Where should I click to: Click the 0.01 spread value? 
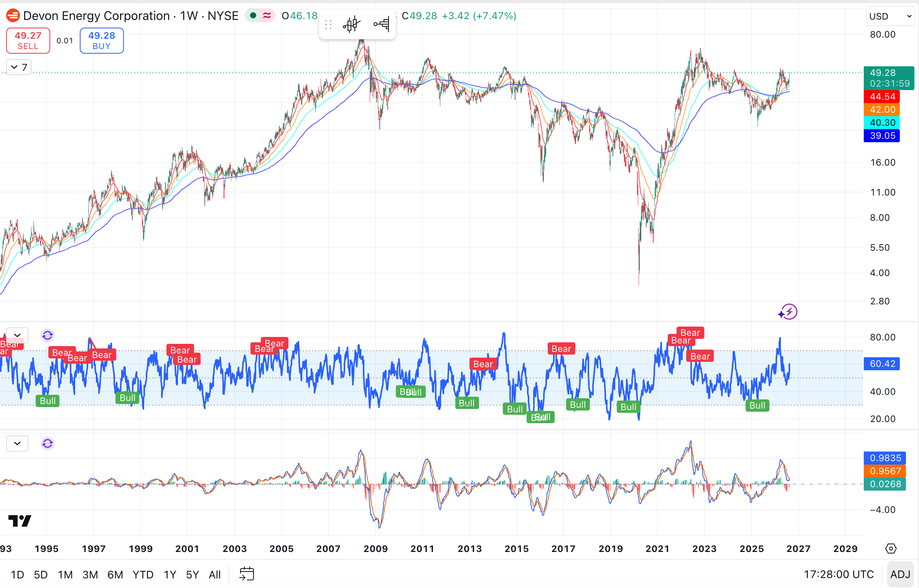click(x=65, y=41)
